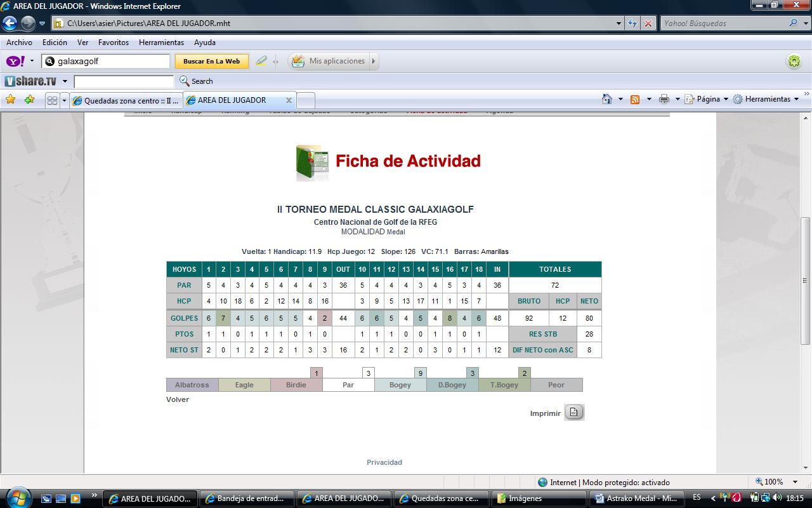Open the Página dropdown menu
This screenshot has width=812, height=508.
pos(707,99)
